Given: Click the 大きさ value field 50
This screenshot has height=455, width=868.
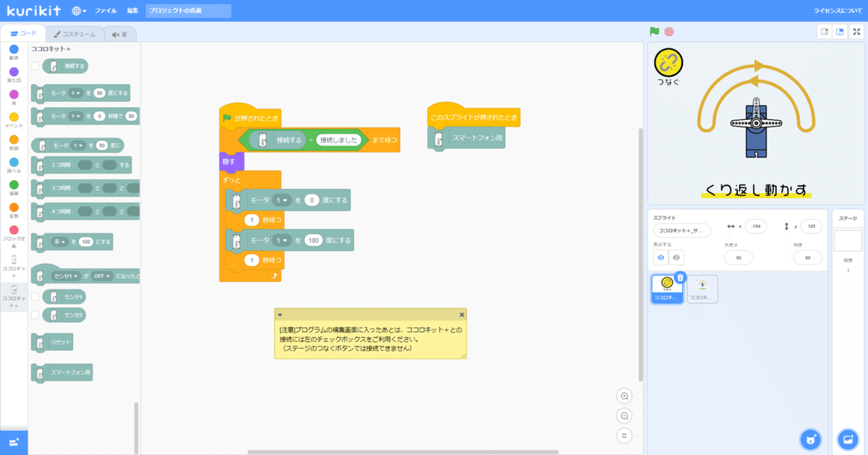Looking at the screenshot, I should [x=738, y=258].
